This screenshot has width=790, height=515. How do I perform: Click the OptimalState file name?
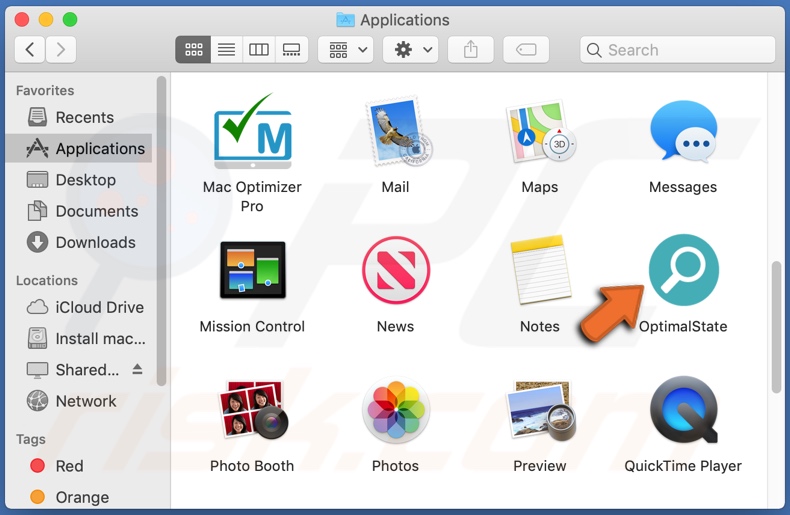point(683,327)
